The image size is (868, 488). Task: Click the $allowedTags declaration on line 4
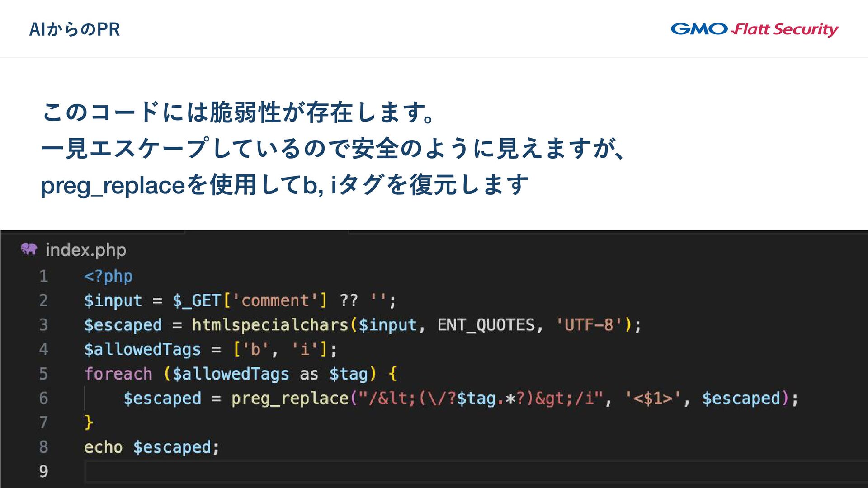coord(142,349)
